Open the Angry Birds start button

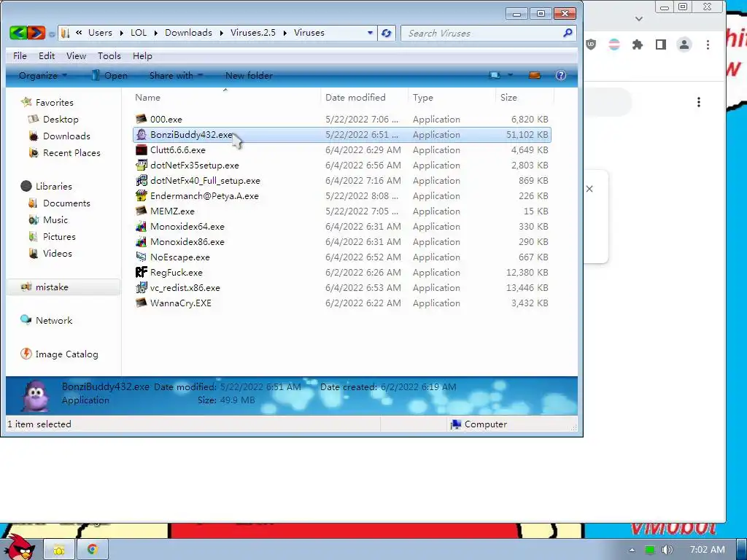21,548
